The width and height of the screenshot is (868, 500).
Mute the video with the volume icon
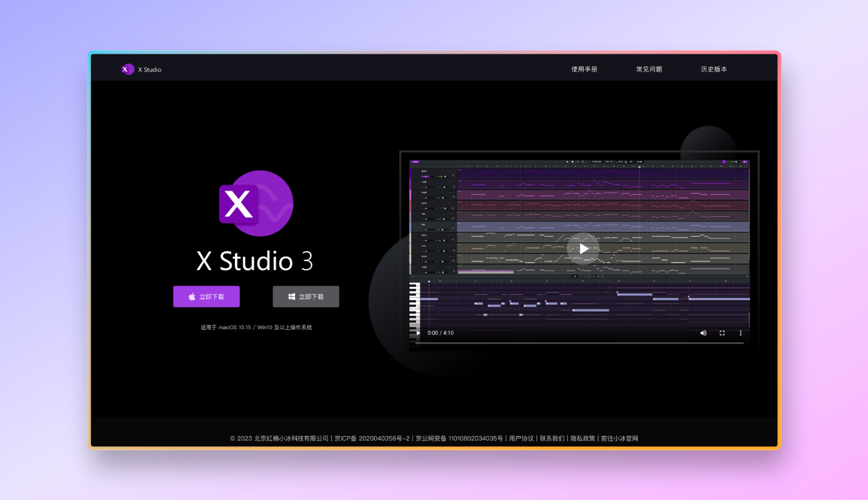click(704, 333)
